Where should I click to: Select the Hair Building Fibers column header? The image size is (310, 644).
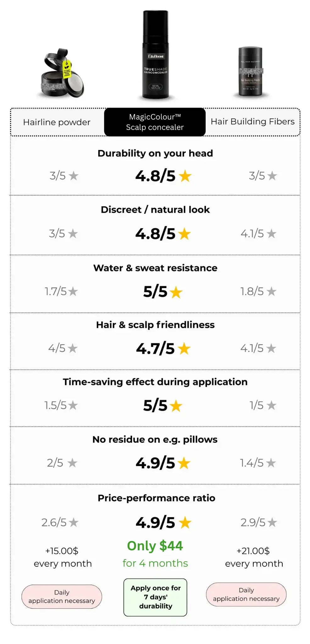click(x=252, y=122)
